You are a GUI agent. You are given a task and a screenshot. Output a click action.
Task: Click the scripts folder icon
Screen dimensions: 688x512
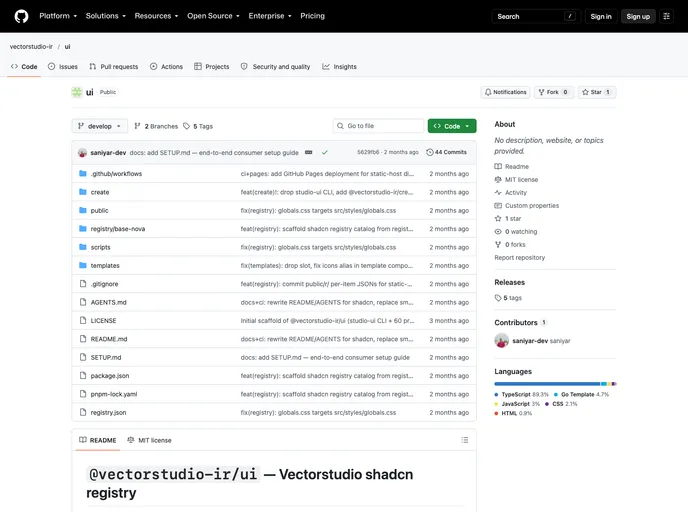coord(82,247)
